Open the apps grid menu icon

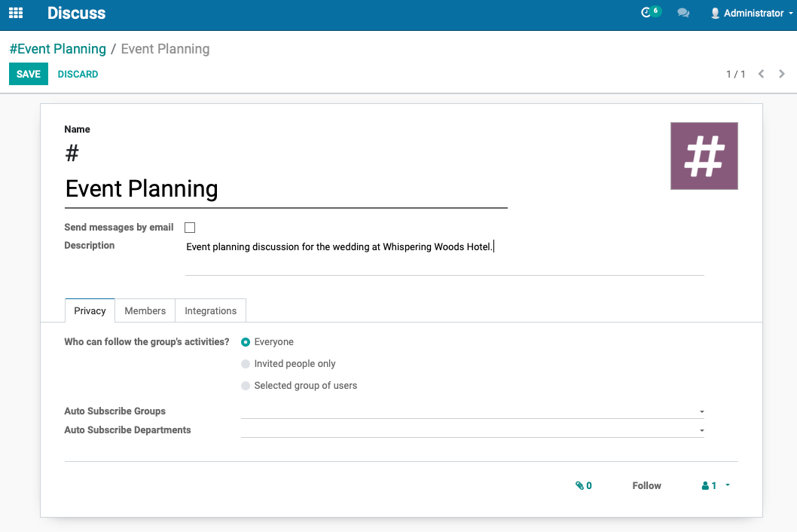tap(16, 13)
